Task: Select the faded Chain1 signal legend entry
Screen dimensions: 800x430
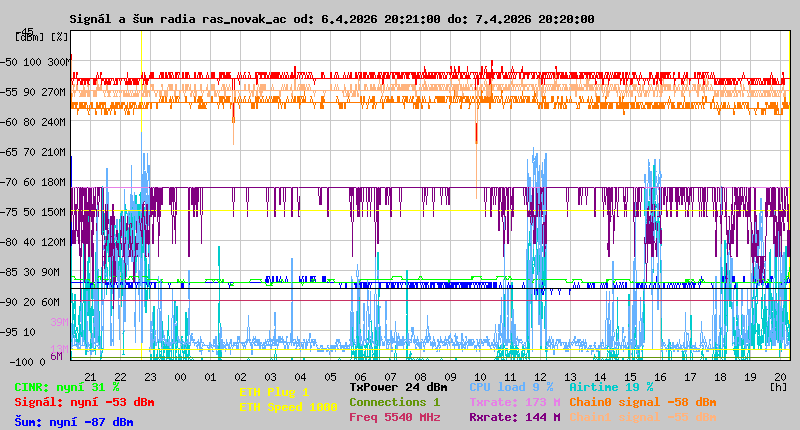Action: (642, 417)
